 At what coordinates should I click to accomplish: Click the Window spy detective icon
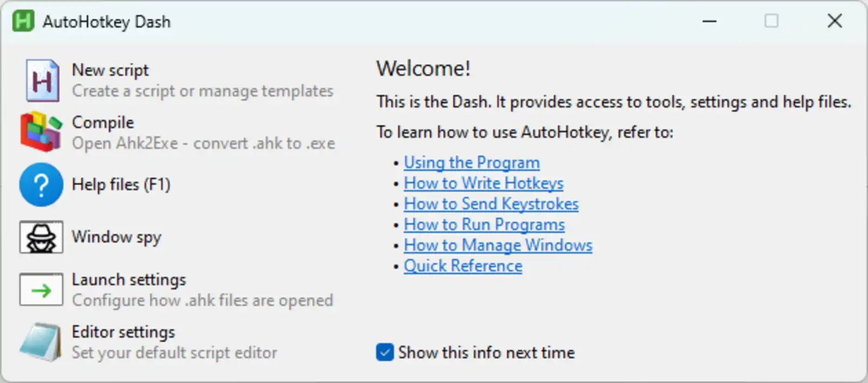[41, 237]
